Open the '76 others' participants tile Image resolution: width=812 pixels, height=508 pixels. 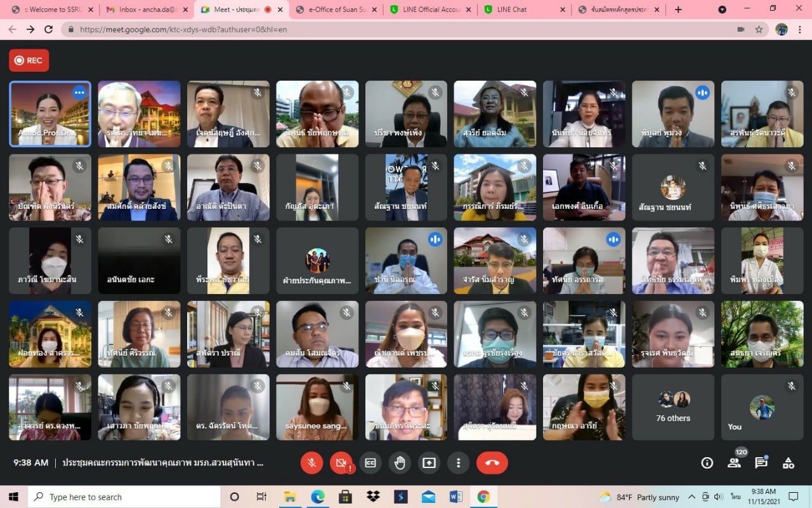673,407
